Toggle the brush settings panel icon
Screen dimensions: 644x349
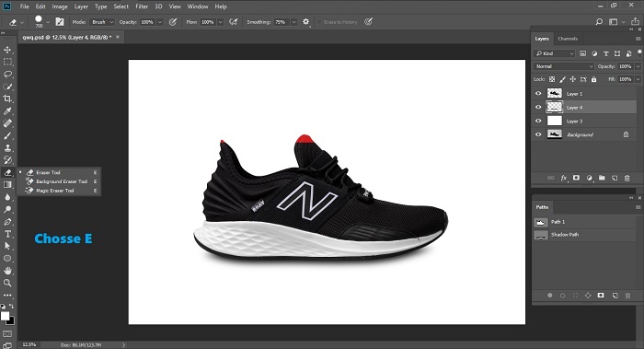pos(60,22)
